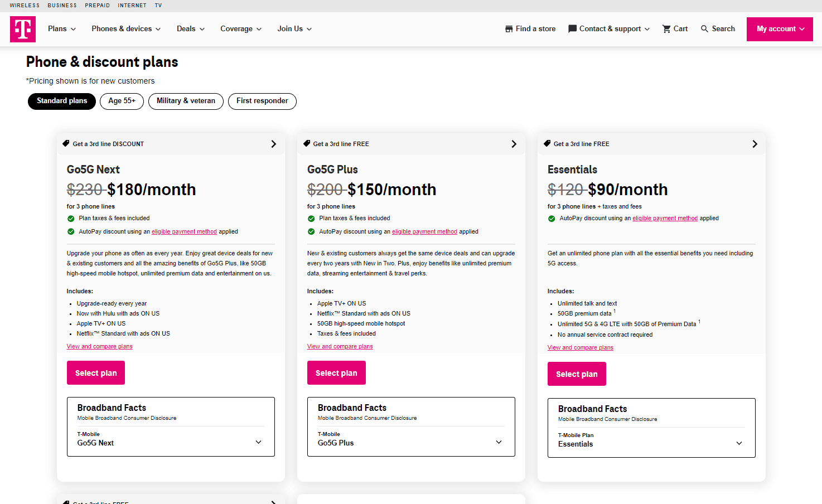Open the Phones & devices menu

126,29
